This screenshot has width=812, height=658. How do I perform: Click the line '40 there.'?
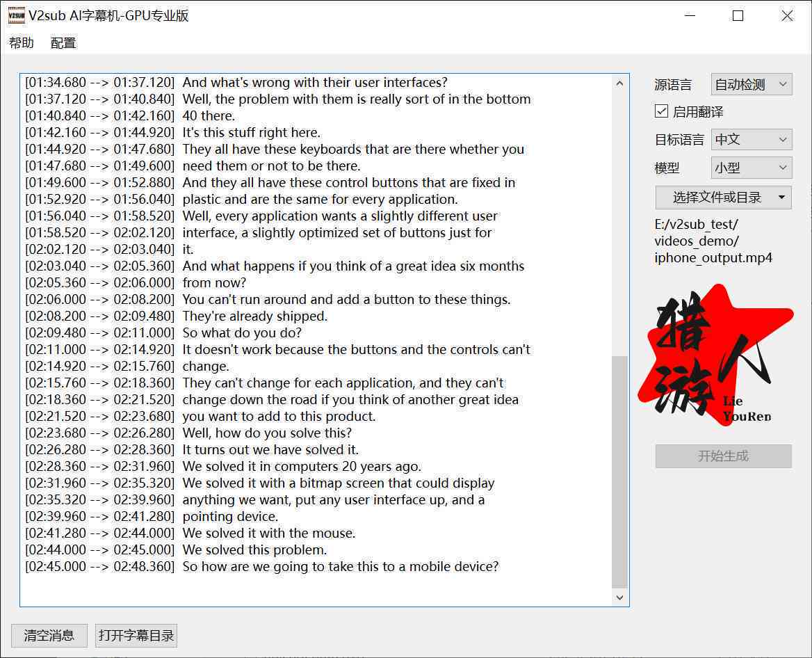click(x=209, y=115)
